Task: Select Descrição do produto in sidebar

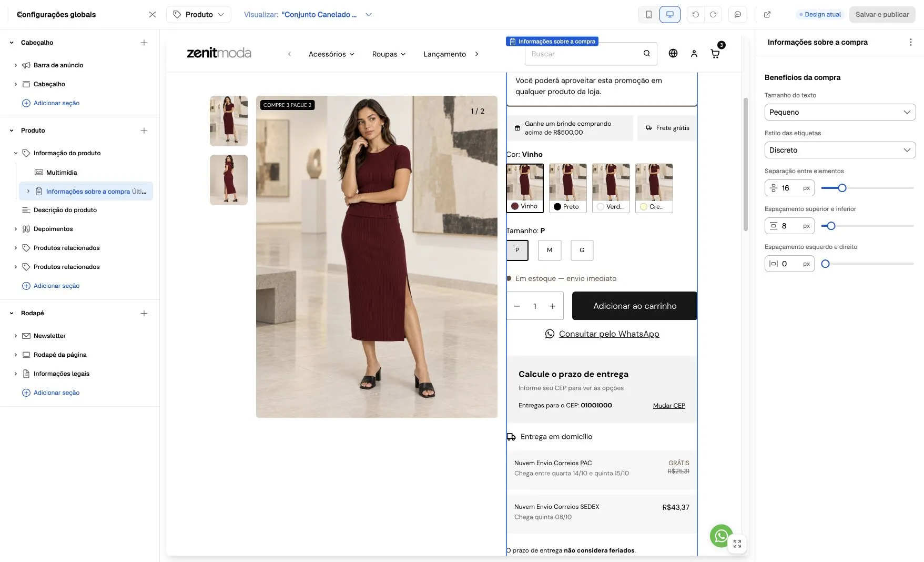Action: tap(65, 210)
